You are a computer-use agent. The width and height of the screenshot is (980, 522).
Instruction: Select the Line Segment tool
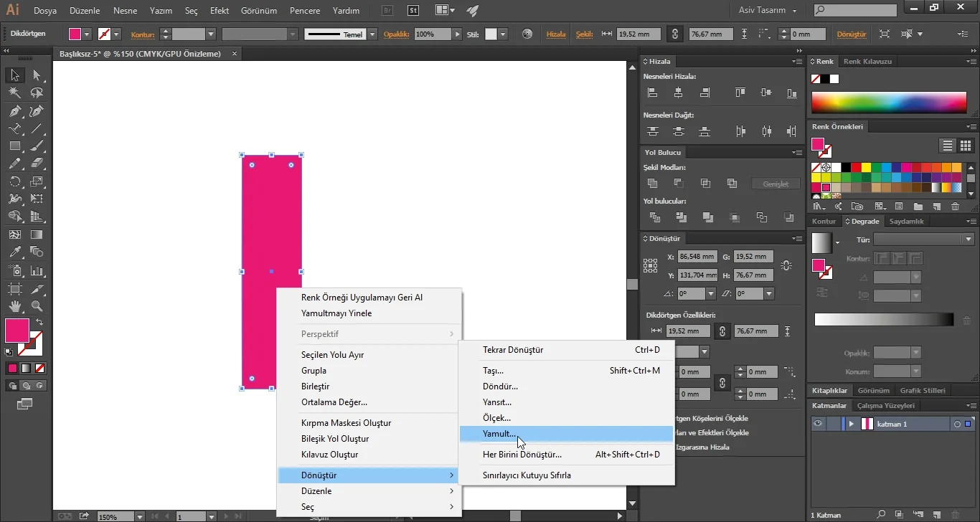coord(37,129)
